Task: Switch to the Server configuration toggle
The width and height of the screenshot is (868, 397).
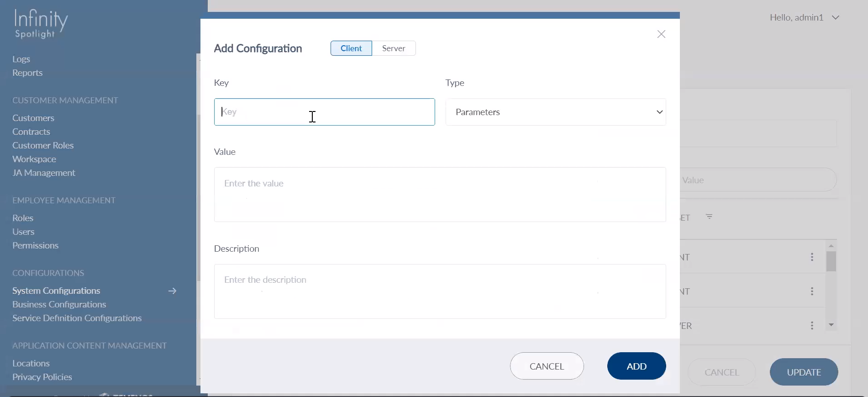Action: point(393,48)
